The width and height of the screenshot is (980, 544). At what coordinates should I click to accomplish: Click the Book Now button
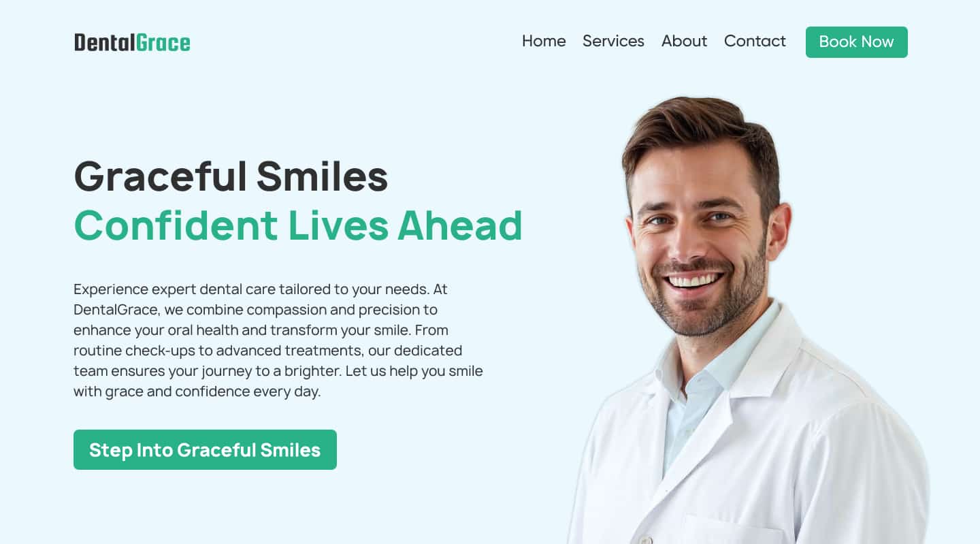point(856,42)
